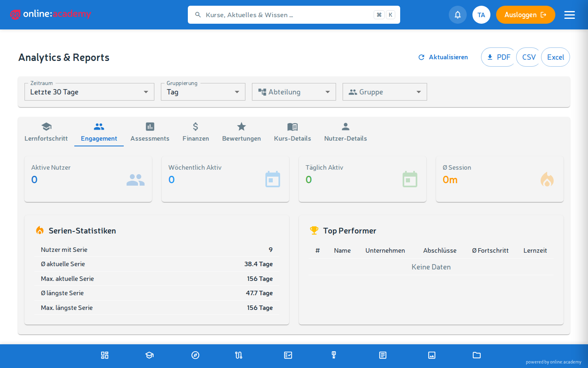Select the Engagement tab
Image resolution: width=588 pixels, height=368 pixels.
click(x=99, y=132)
